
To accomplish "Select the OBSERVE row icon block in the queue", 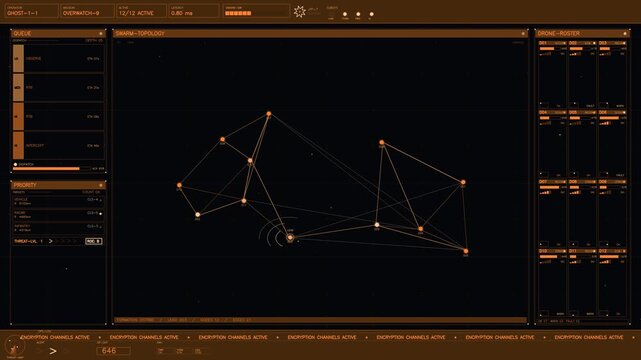I will (18, 58).
